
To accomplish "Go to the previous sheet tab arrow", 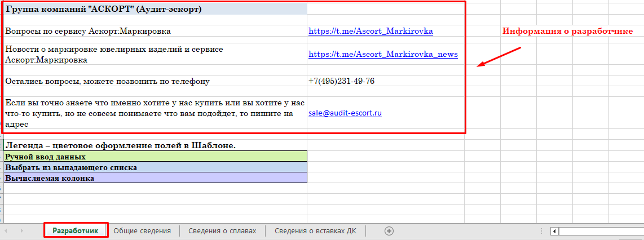I will 7,231.
